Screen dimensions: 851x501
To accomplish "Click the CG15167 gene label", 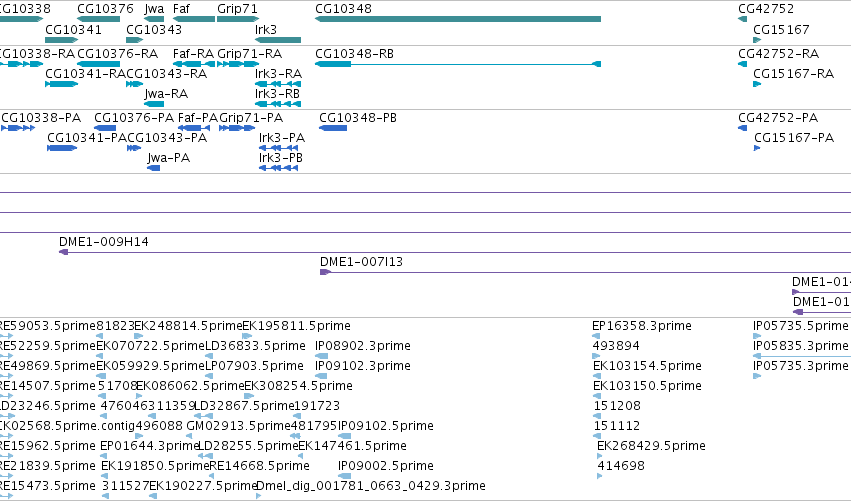I will [x=781, y=30].
